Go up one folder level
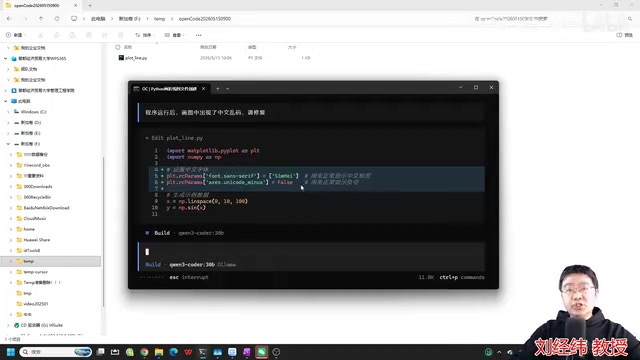Screen dimensions: 640x360 click(41, 19)
